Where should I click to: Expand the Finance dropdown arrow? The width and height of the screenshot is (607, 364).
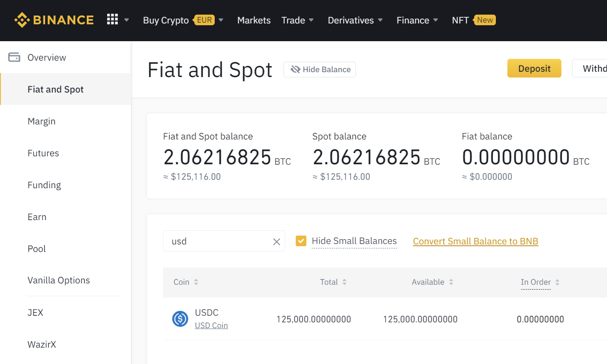(x=436, y=20)
